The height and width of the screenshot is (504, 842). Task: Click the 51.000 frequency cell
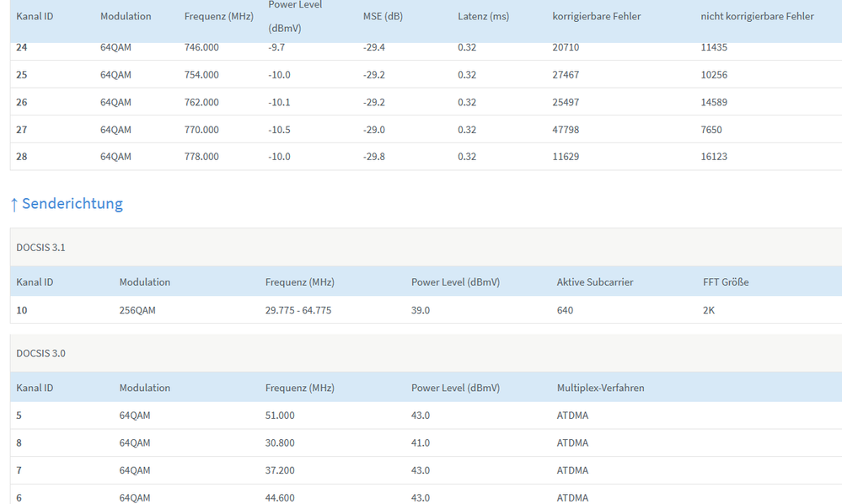280,416
